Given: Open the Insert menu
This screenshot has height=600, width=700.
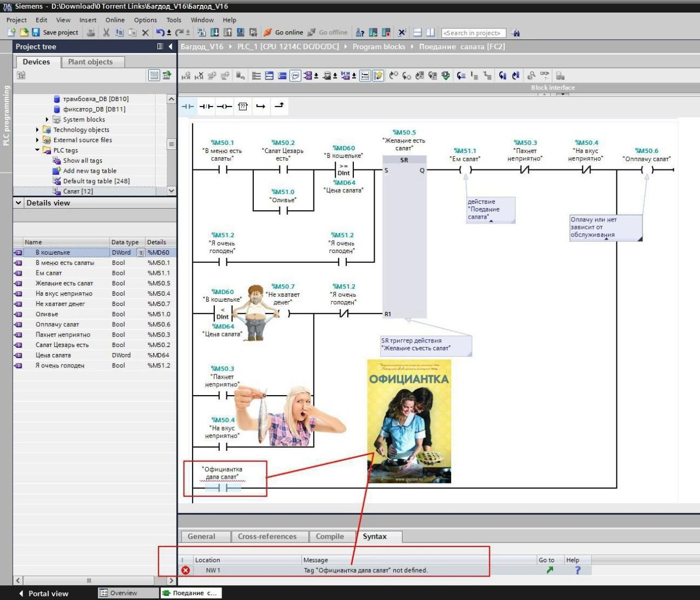Looking at the screenshot, I should pos(87,20).
